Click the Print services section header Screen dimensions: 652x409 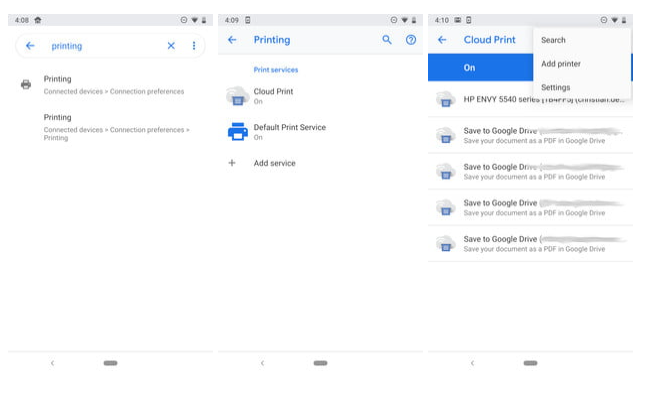click(x=276, y=70)
